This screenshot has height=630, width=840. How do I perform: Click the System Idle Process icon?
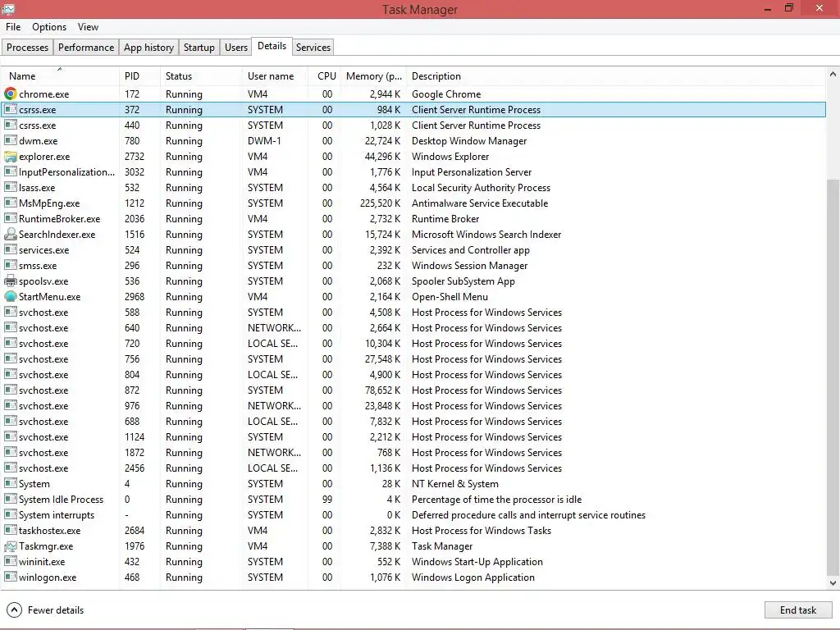pyautogui.click(x=10, y=499)
